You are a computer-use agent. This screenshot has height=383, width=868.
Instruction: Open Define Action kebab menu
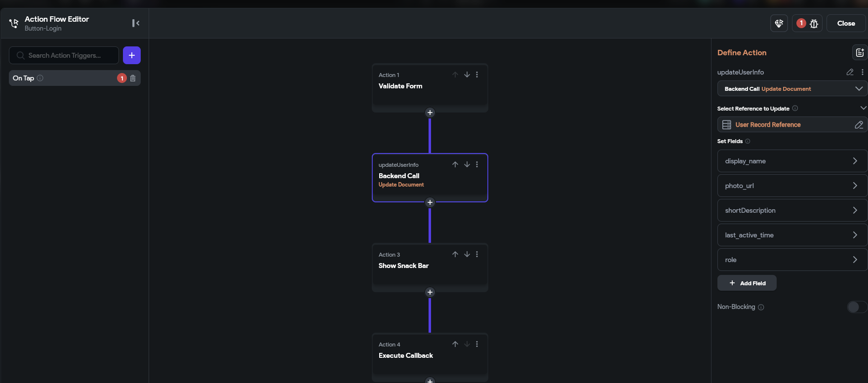pos(862,72)
